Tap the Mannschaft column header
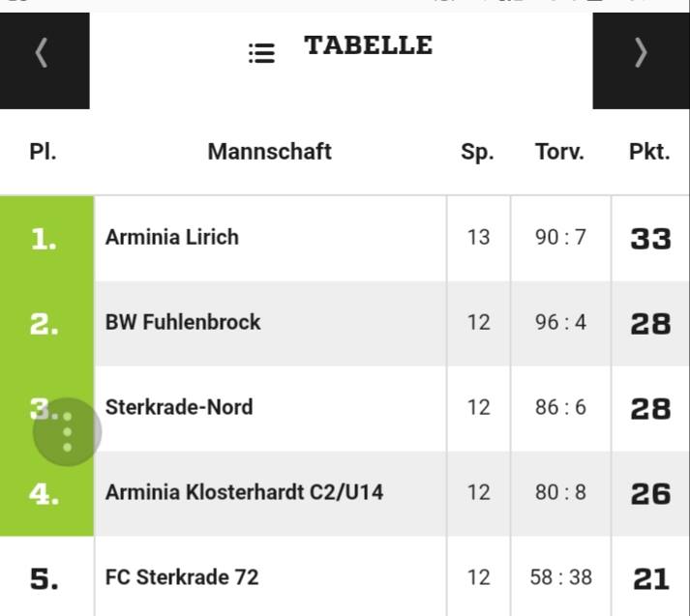Viewport: 690px width, 616px height. [x=269, y=152]
